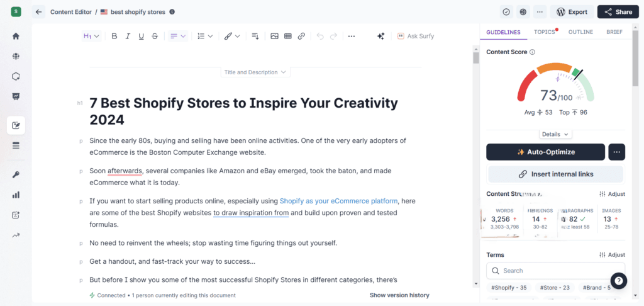Click the info icon beside document title
The height and width of the screenshot is (306, 644).
click(x=172, y=12)
